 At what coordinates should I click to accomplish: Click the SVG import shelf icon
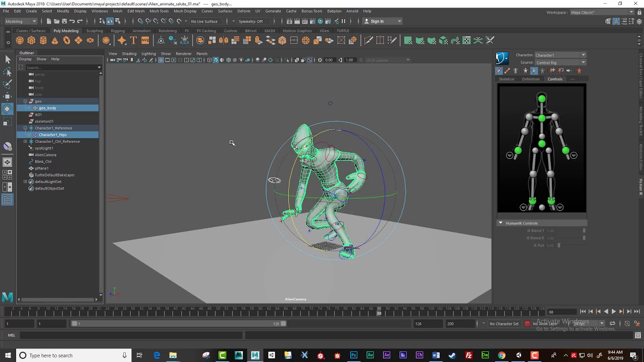coord(145,40)
